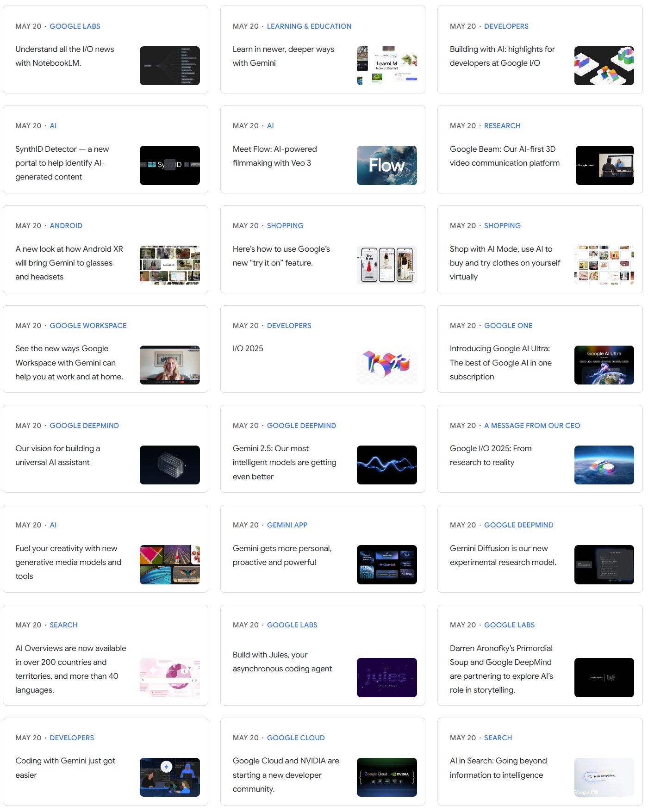The width and height of the screenshot is (648, 812).
Task: Click 'Coding with Gemini just got easier' headline
Action: point(65,768)
